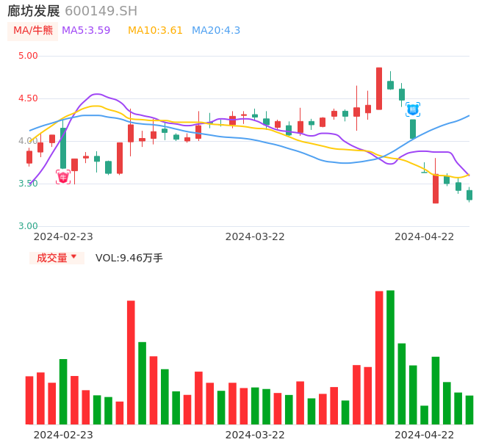Toggle the MA10 yellow line indicator

tap(155, 30)
